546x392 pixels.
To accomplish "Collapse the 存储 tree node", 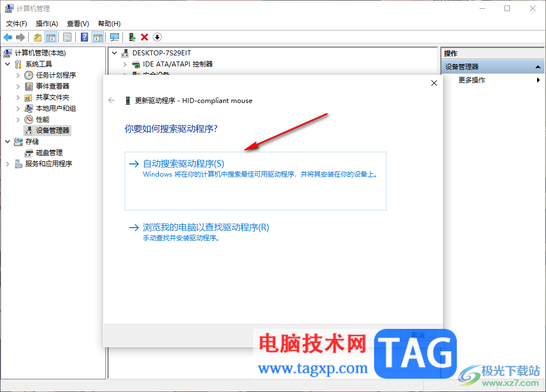I will point(8,142).
